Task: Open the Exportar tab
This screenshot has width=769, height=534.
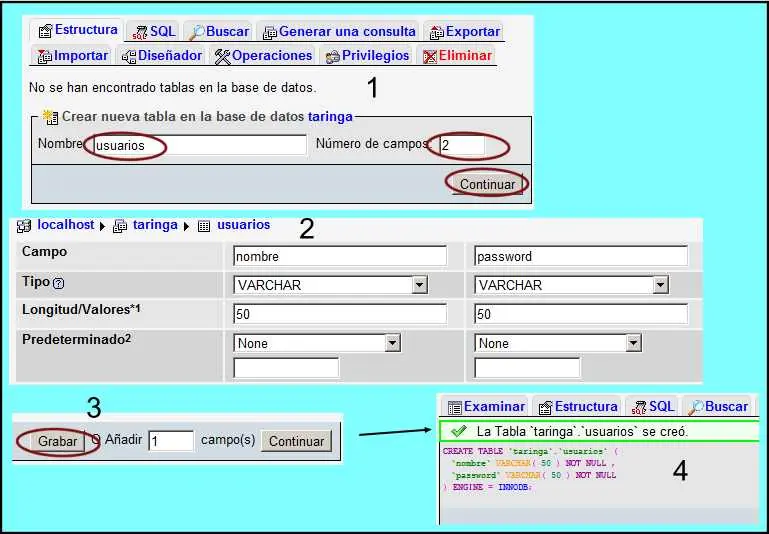Action: click(464, 31)
